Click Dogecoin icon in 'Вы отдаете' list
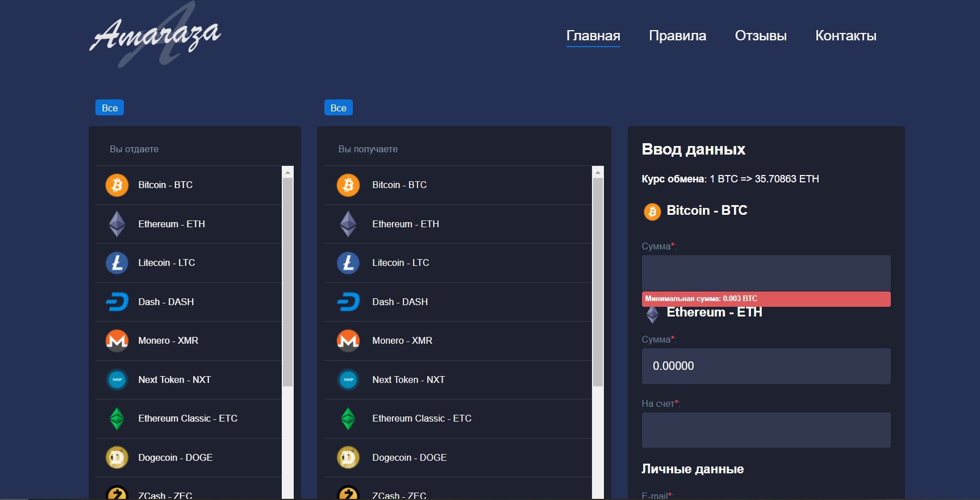980x500 pixels. (117, 457)
